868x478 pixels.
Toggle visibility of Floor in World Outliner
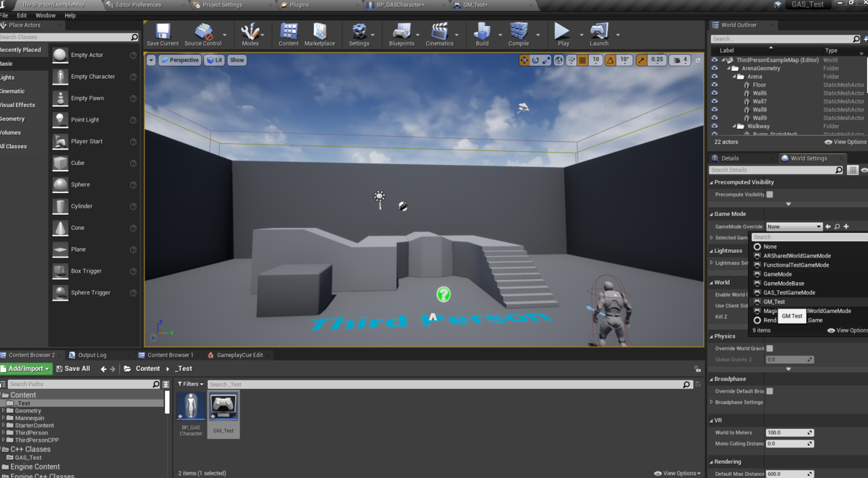715,85
